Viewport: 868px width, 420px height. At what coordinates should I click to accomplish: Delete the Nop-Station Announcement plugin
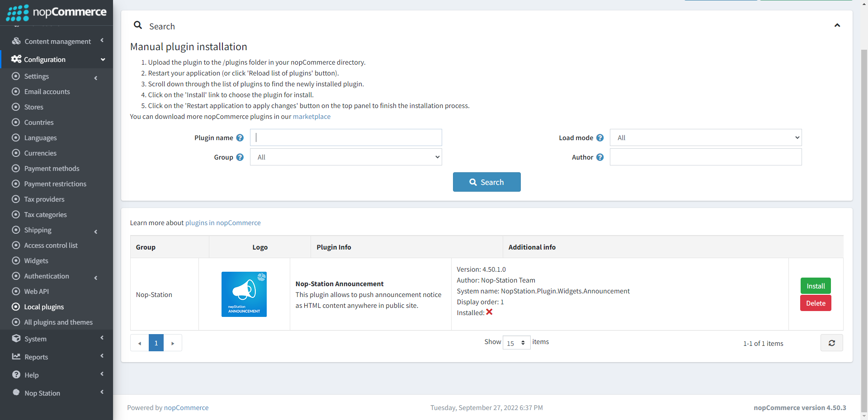pyautogui.click(x=816, y=303)
